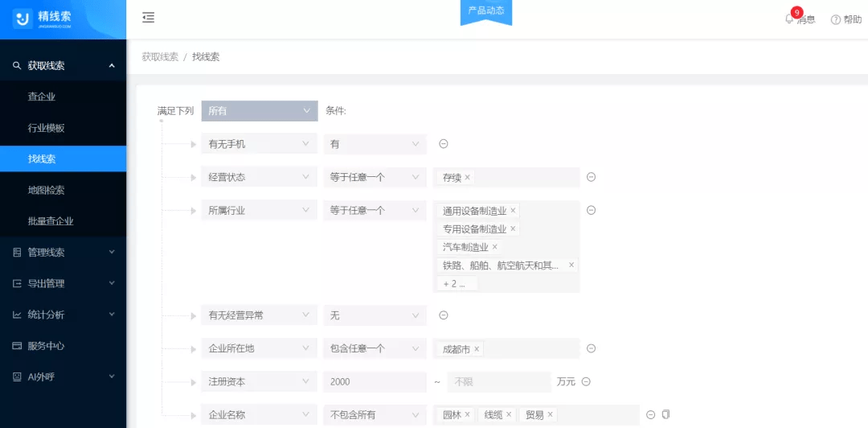
Task: Remove the 注册资本 condition row
Action: [586, 381]
